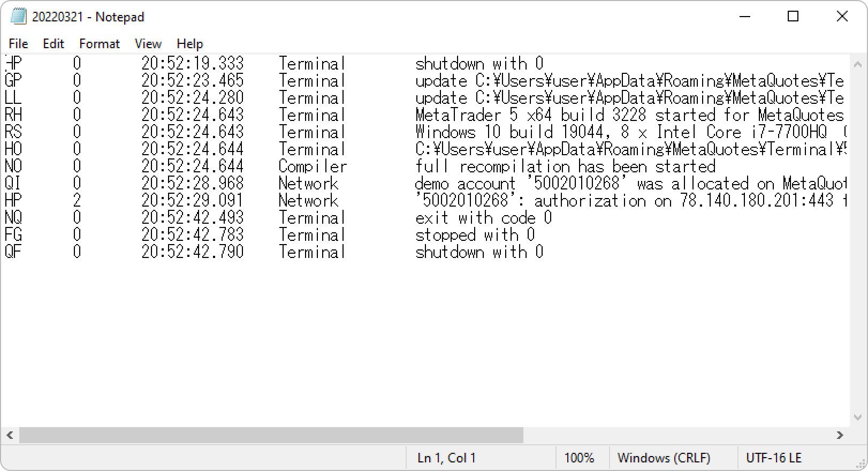Close the Notepad window

[842, 17]
